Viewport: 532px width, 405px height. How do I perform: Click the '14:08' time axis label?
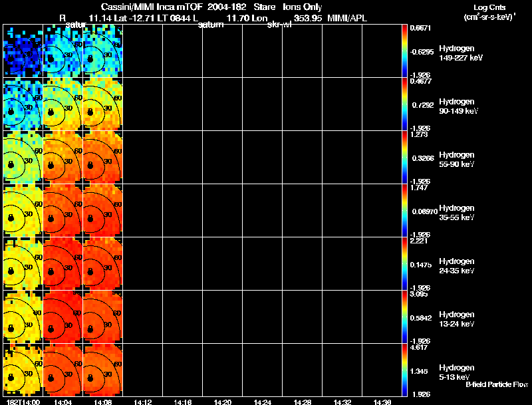[103, 402]
